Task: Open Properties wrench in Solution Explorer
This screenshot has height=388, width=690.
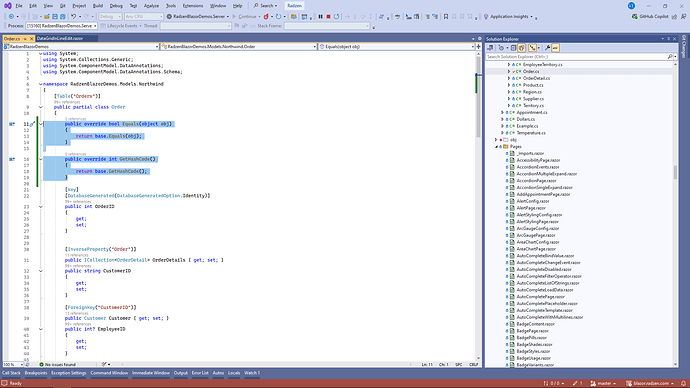Action: tap(547, 48)
